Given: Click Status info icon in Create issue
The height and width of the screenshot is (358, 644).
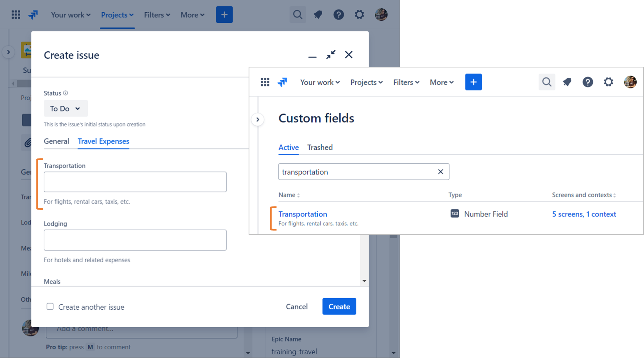Looking at the screenshot, I should (x=66, y=93).
